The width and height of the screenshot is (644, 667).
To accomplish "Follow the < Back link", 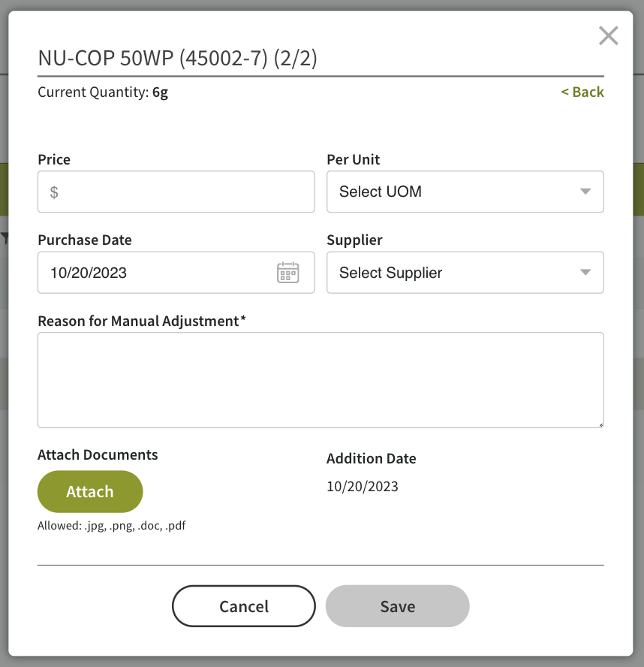I will (582, 92).
